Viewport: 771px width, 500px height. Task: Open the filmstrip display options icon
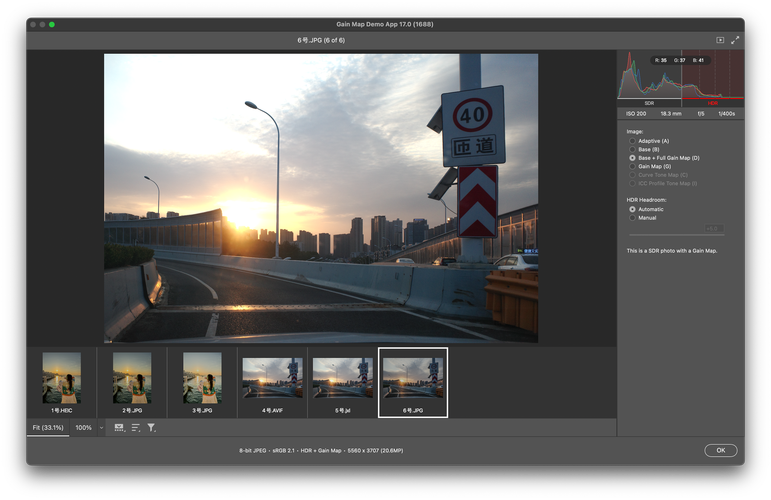pyautogui.click(x=119, y=427)
